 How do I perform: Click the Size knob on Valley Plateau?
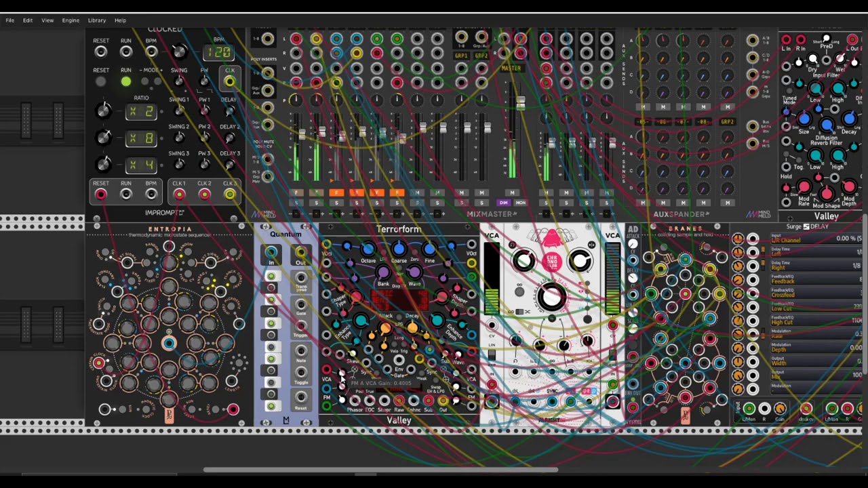click(804, 120)
